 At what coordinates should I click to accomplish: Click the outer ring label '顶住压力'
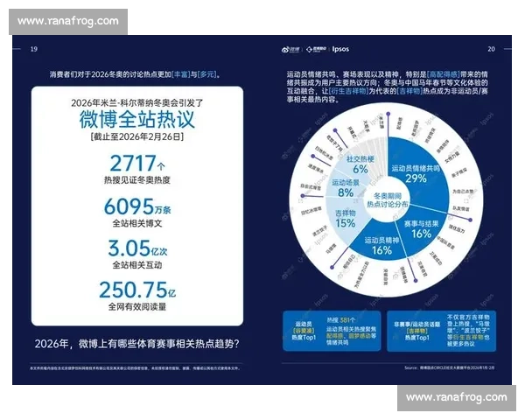point(457,228)
